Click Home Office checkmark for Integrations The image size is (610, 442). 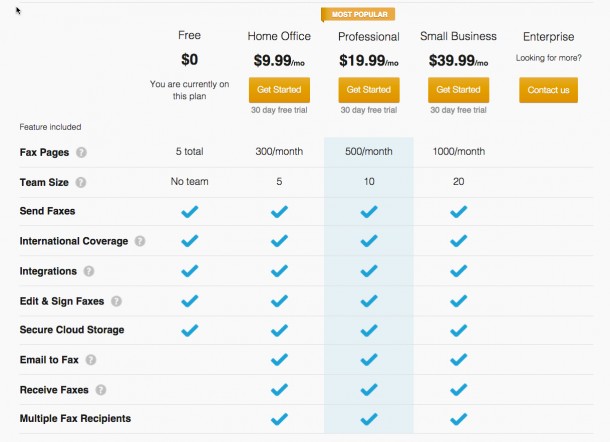tap(279, 271)
